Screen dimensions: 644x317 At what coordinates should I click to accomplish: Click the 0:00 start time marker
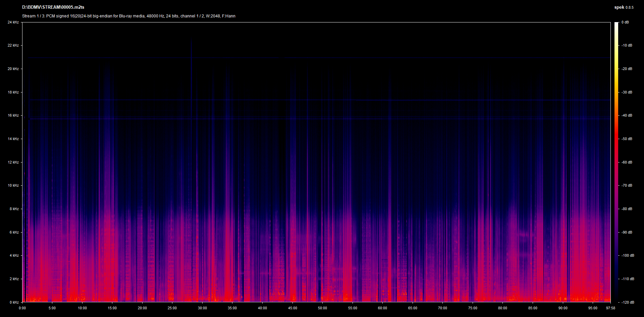(22, 308)
